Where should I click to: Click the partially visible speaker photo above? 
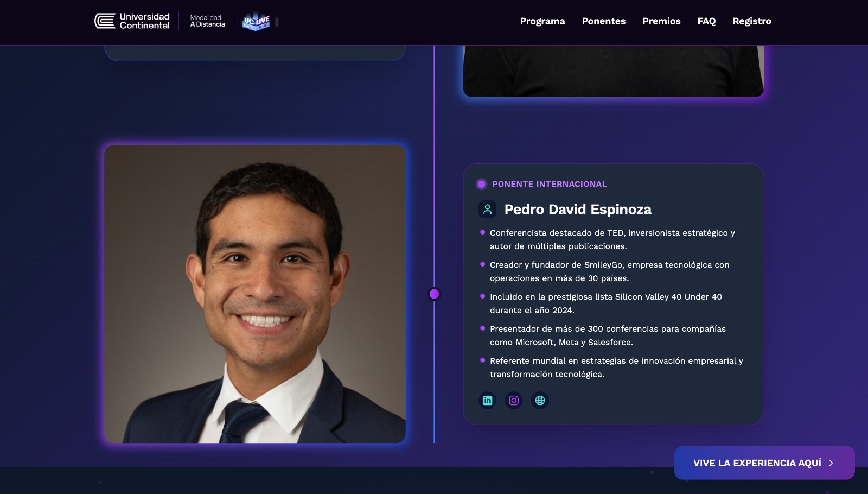click(614, 71)
